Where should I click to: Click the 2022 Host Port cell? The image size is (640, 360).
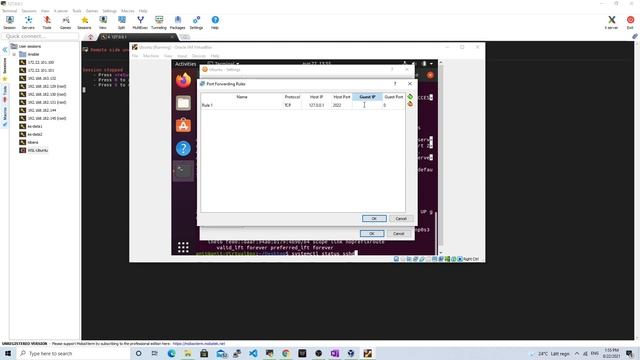click(342, 105)
